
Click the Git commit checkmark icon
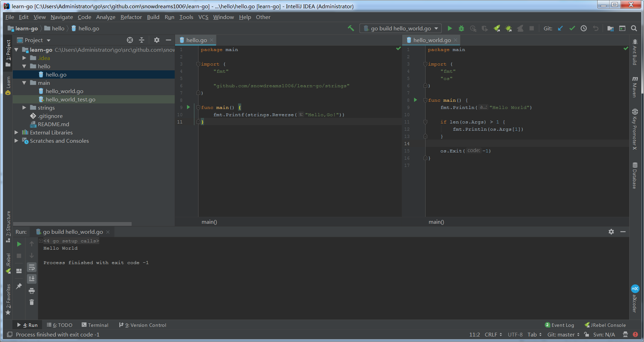(572, 28)
